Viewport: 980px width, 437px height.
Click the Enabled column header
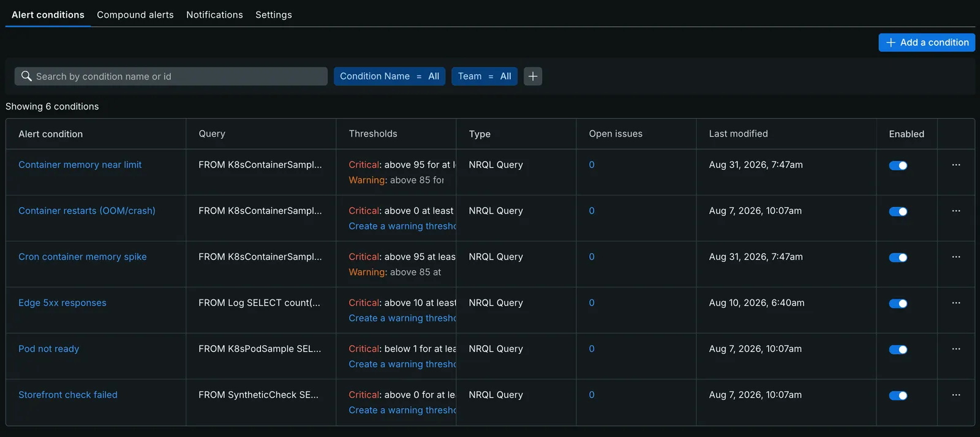point(907,134)
